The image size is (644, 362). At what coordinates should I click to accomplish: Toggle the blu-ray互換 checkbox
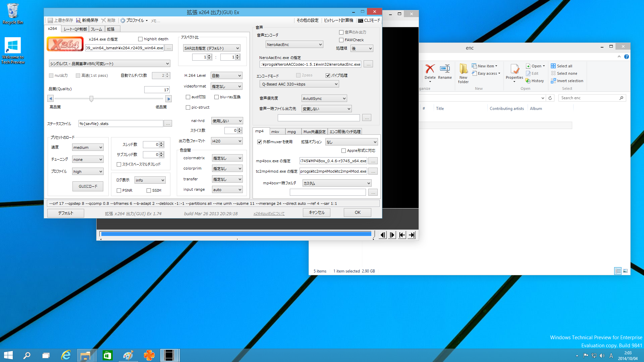[x=217, y=97]
